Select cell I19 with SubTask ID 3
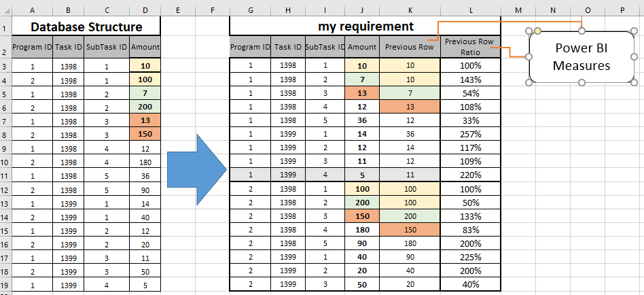The width and height of the screenshot is (644, 295). pos(325,284)
